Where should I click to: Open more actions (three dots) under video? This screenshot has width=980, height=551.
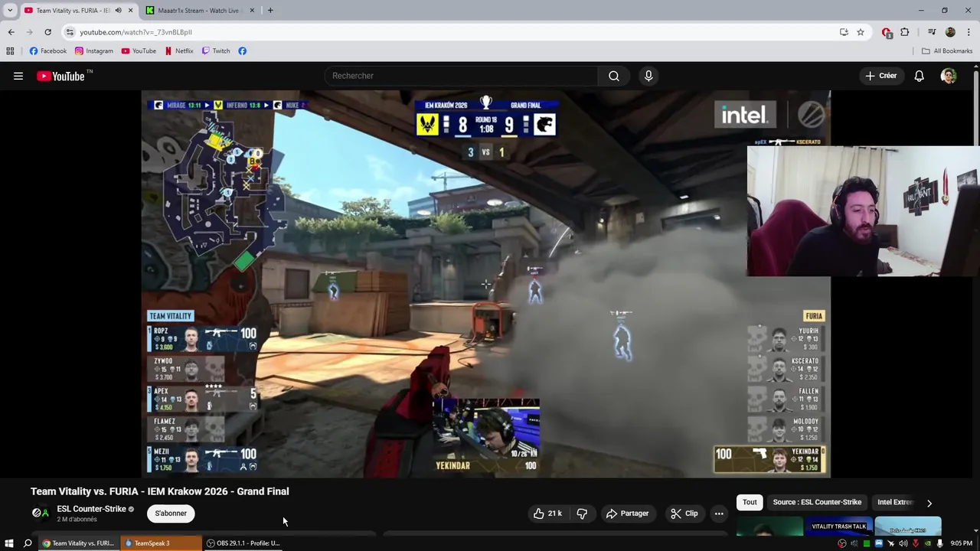click(x=719, y=514)
